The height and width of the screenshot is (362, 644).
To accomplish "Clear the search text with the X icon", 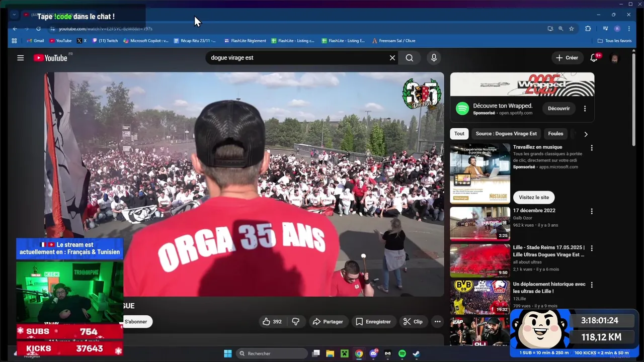I will coord(392,58).
